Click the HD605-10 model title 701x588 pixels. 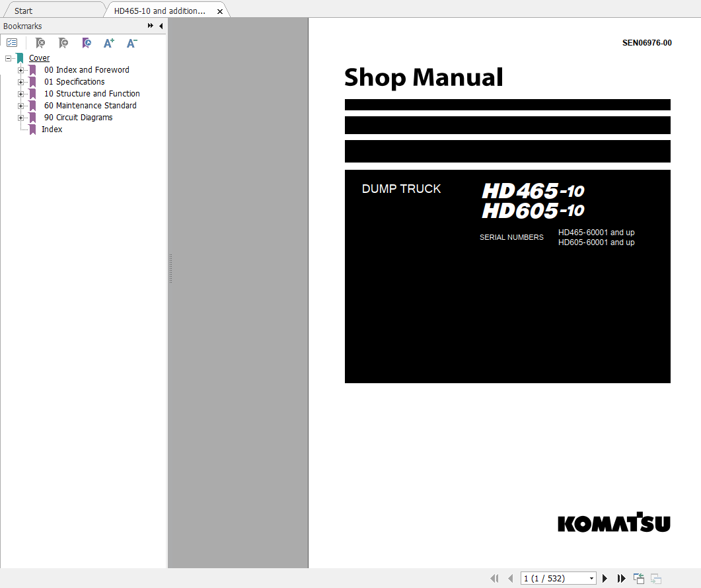[x=533, y=210]
